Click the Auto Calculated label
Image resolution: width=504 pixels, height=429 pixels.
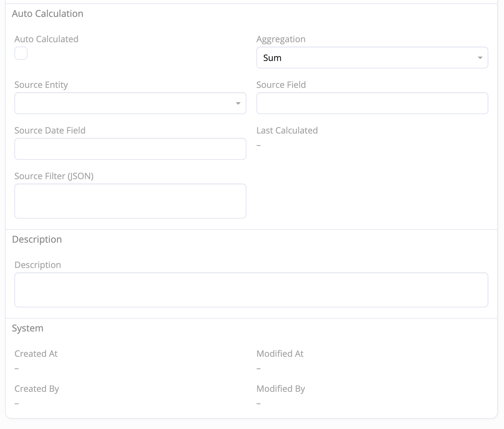46,39
